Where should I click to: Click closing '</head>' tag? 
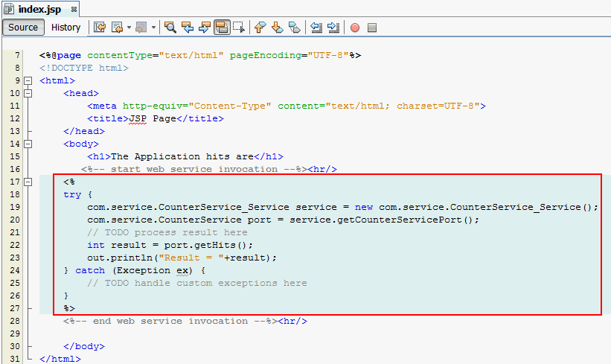(84, 131)
